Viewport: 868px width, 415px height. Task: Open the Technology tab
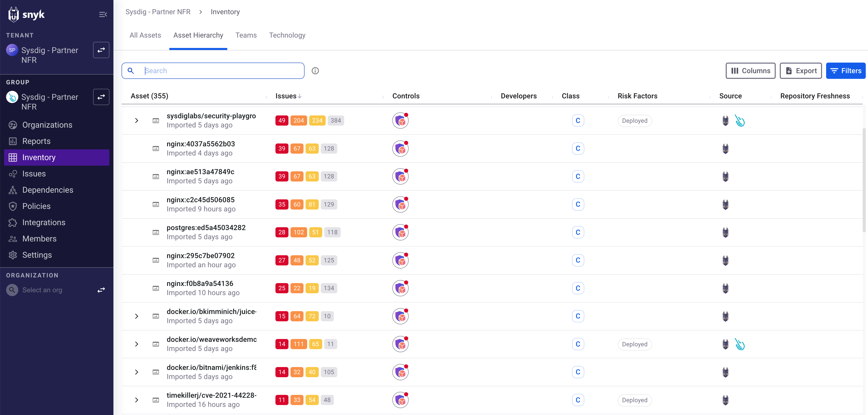pos(287,35)
